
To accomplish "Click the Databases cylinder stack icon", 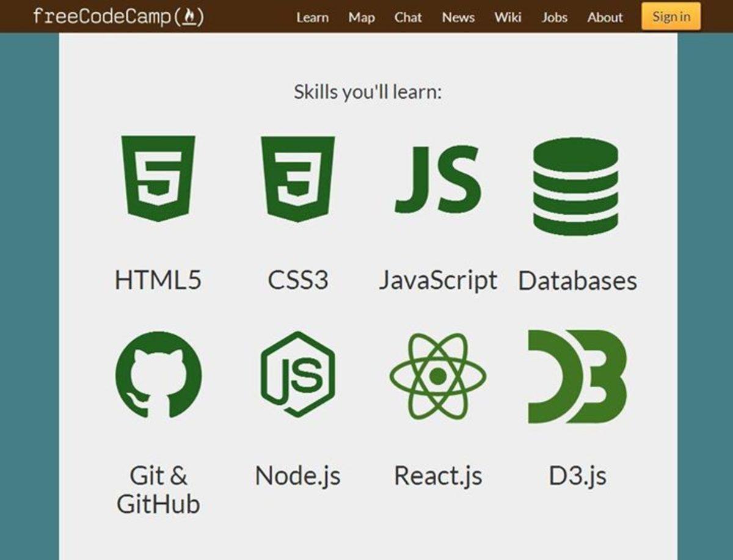I will [576, 186].
